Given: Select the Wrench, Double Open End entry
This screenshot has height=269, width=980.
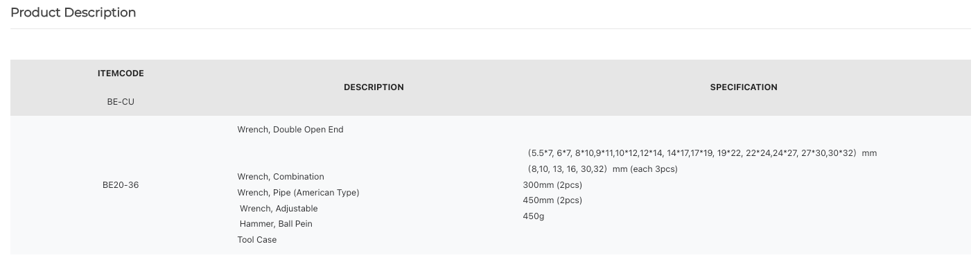Looking at the screenshot, I should 290,130.
